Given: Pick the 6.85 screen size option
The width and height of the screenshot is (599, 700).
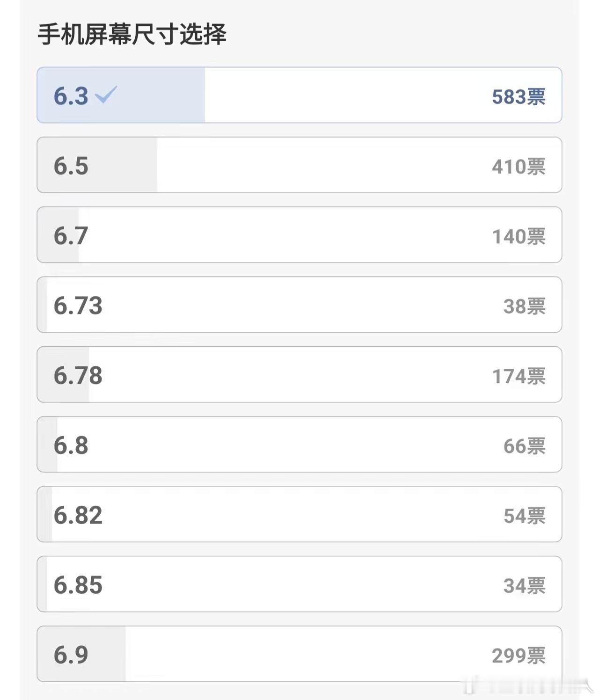Looking at the screenshot, I should pos(299,584).
